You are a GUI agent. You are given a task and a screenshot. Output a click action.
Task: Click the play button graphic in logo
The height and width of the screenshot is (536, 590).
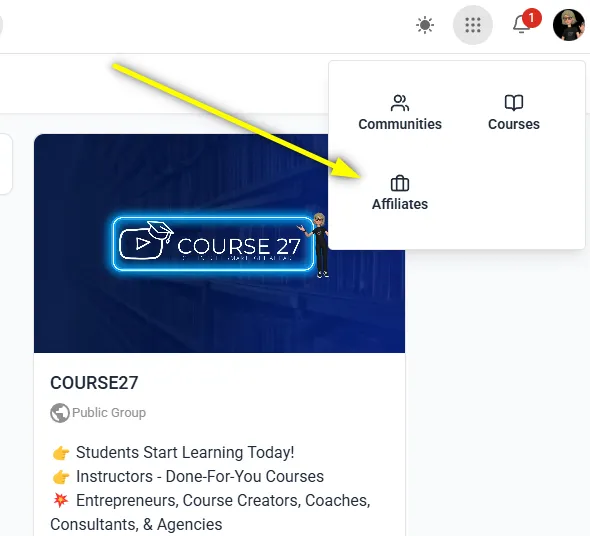[x=142, y=244]
